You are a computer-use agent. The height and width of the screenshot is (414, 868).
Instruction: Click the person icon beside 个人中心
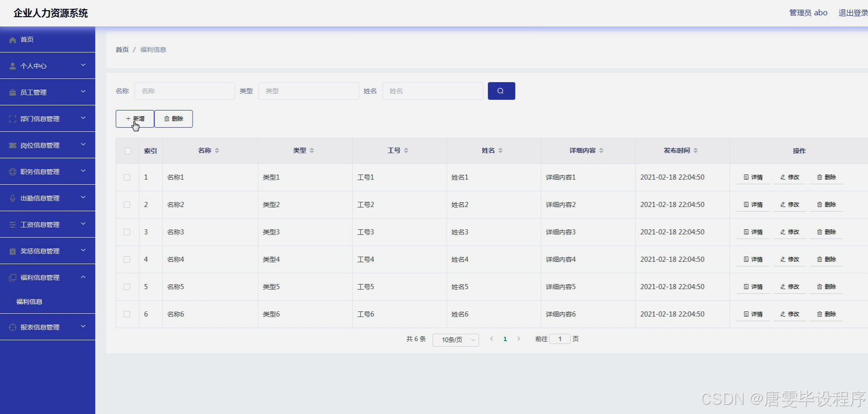[x=13, y=66]
